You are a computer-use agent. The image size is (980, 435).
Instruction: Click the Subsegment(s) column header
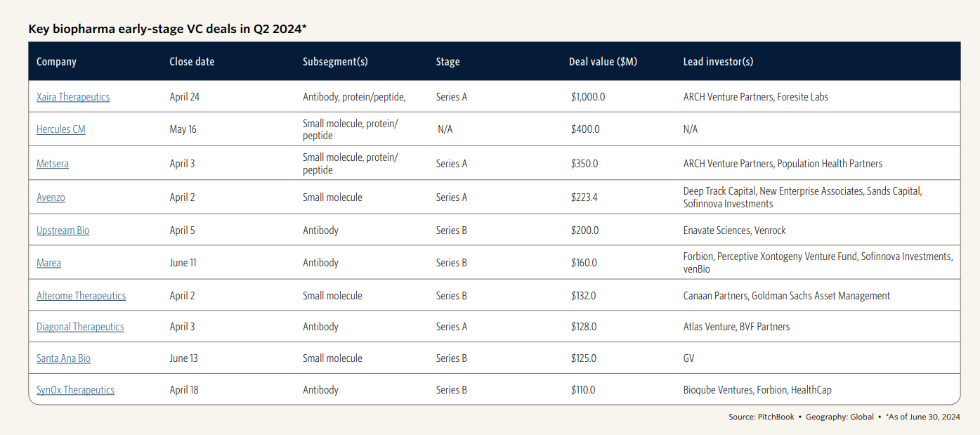[x=335, y=62]
